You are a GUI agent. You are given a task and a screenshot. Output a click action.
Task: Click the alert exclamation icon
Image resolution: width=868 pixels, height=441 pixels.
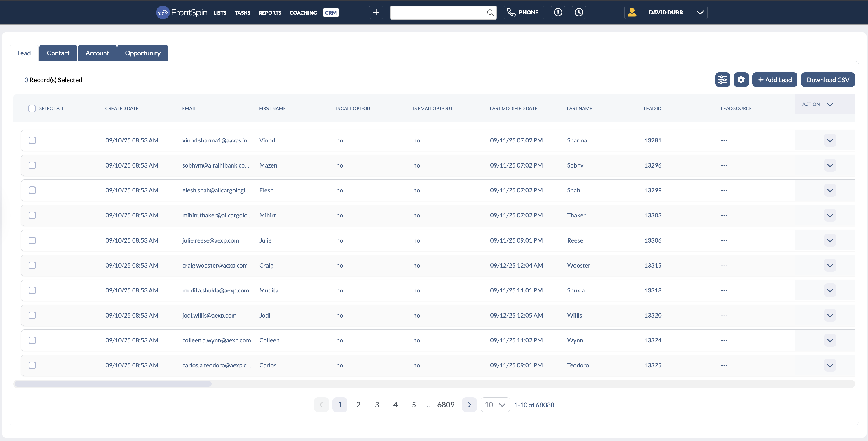[x=558, y=12]
